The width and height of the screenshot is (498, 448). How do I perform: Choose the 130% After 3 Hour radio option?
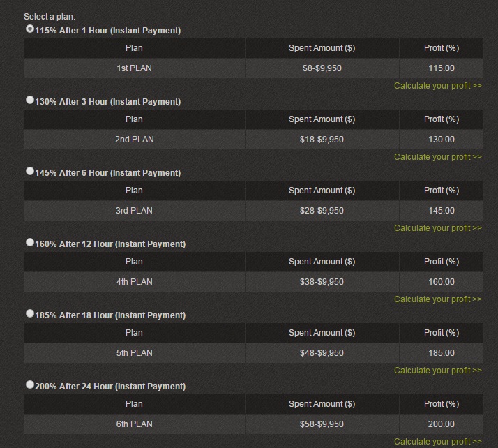pos(29,100)
